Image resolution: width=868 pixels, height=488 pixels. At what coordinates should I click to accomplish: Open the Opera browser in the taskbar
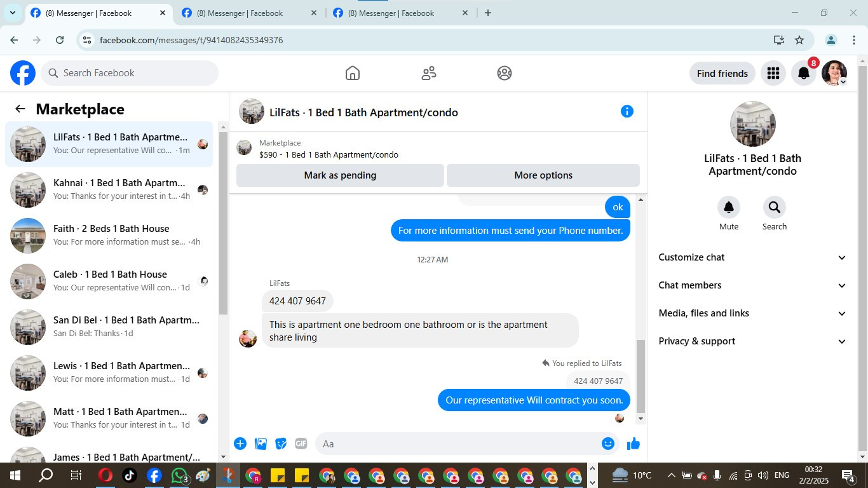click(x=105, y=475)
